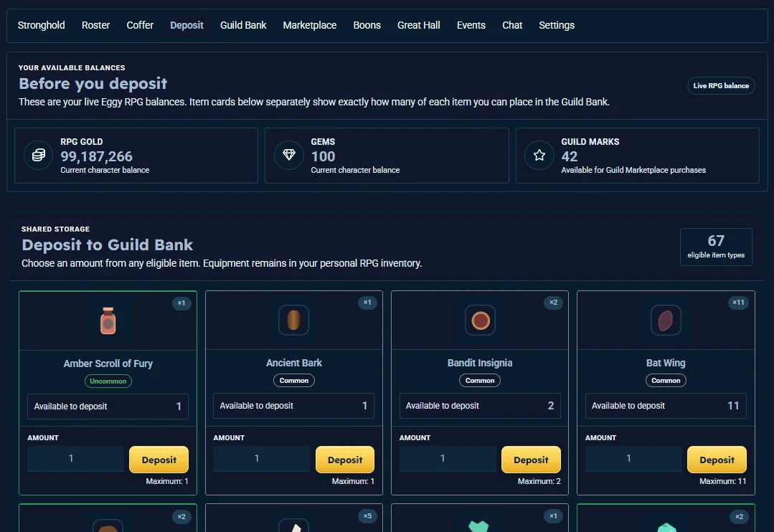774x532 pixels.
Task: Open the Marketplace tab
Action: coord(309,25)
